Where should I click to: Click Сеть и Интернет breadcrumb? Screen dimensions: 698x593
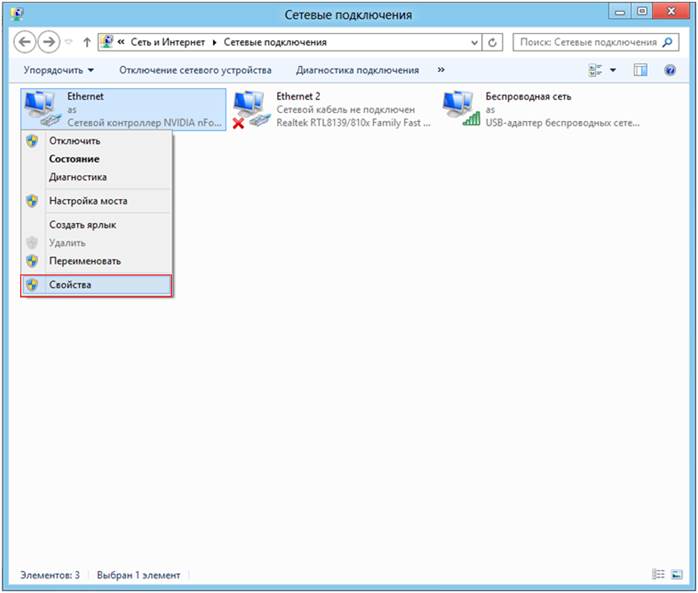point(167,42)
